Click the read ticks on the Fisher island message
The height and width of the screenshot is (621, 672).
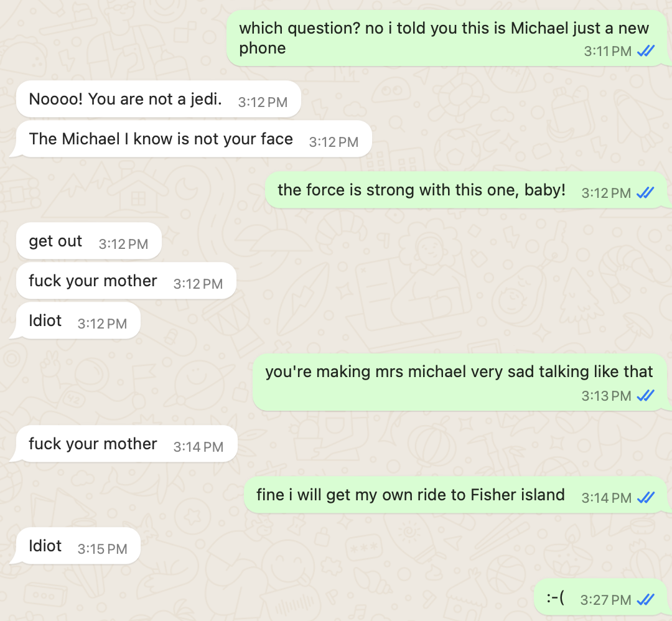[645, 498]
